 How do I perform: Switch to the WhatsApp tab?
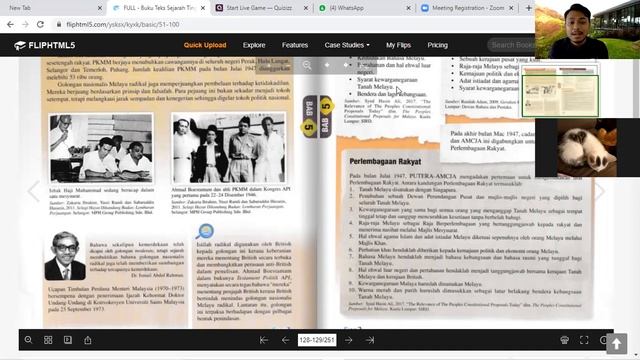(365, 8)
